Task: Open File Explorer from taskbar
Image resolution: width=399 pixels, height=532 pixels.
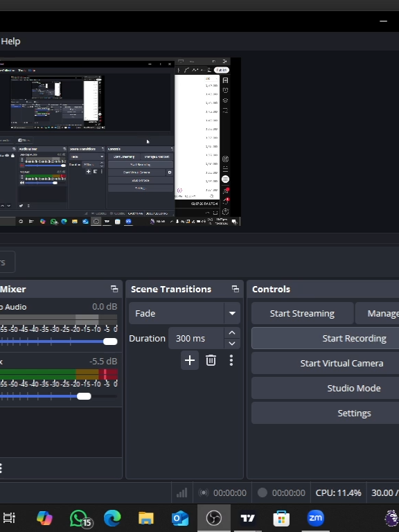Action: pos(146,517)
